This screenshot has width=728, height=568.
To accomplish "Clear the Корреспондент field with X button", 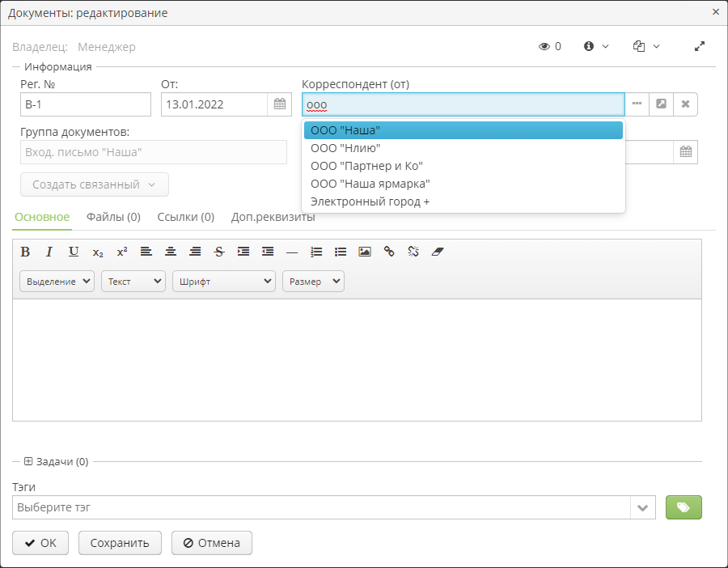I will pos(685,104).
